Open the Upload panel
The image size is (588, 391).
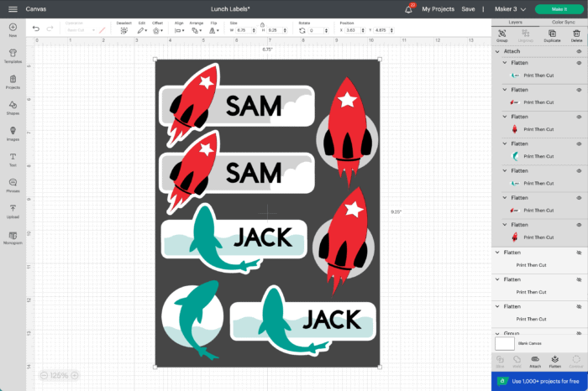[x=13, y=210]
